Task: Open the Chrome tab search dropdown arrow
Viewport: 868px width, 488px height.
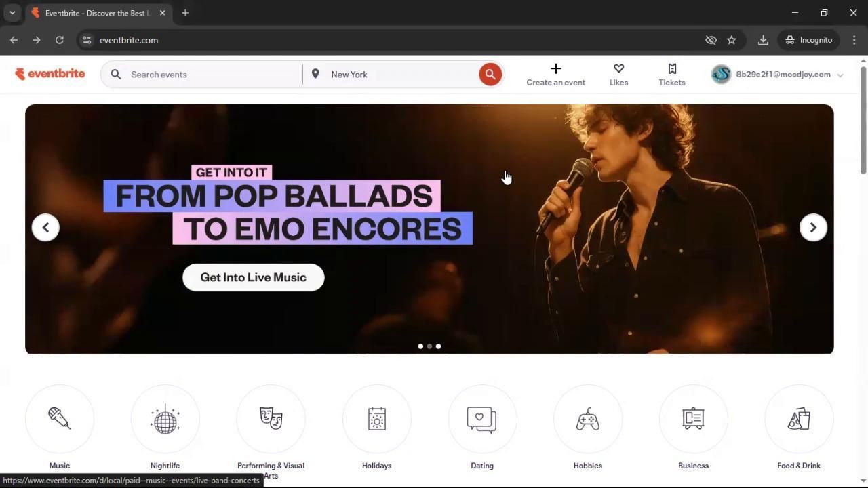Action: point(12,13)
